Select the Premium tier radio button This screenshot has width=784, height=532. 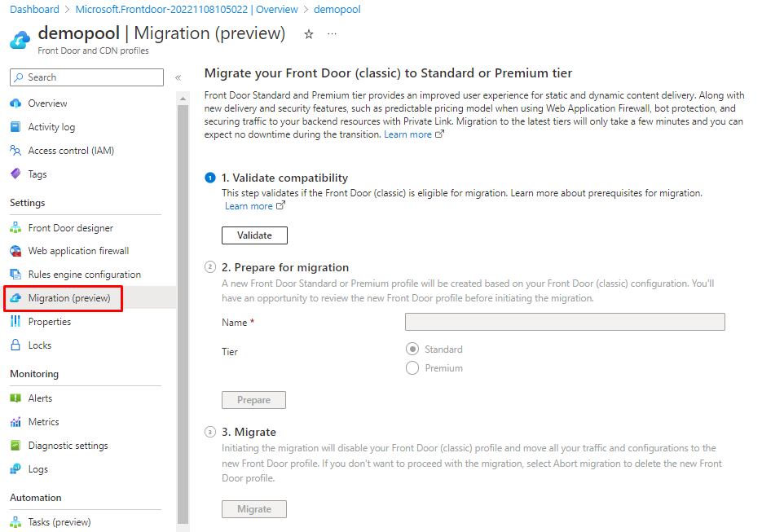point(412,368)
